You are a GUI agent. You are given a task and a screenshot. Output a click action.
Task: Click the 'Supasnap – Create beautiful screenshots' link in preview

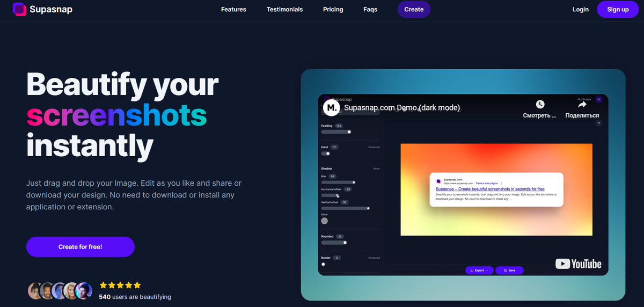coord(490,189)
